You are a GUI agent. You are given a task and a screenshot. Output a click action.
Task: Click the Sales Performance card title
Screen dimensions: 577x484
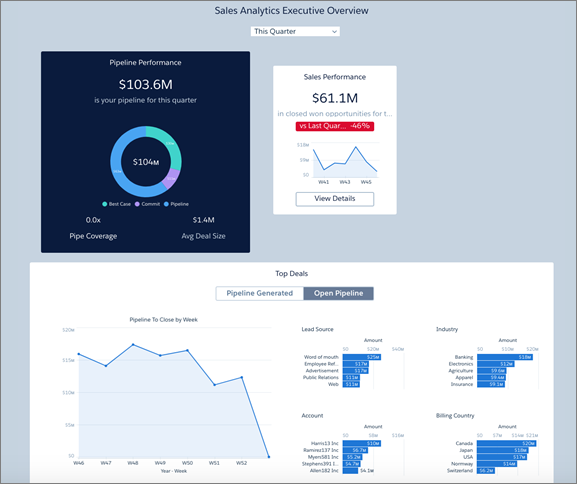[x=334, y=77]
